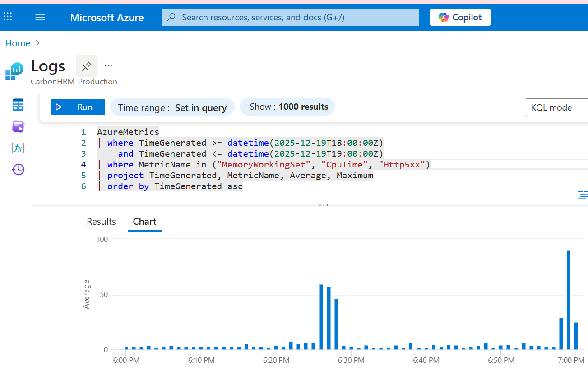The image size is (588, 371).
Task: Open the more options ellipsis beside Logs
Action: [x=108, y=66]
